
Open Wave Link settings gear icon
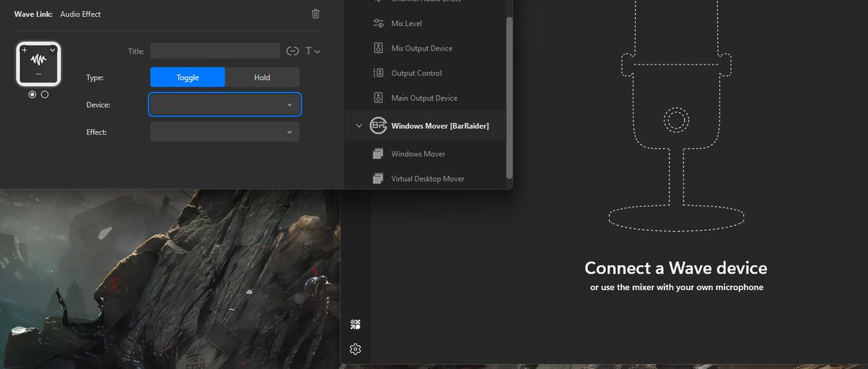pos(355,349)
